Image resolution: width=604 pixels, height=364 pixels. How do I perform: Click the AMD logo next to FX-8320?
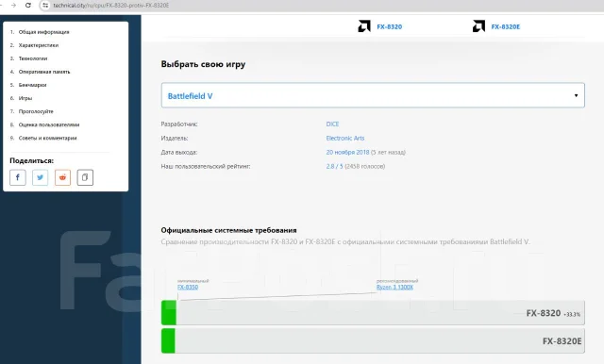pyautogui.click(x=364, y=26)
